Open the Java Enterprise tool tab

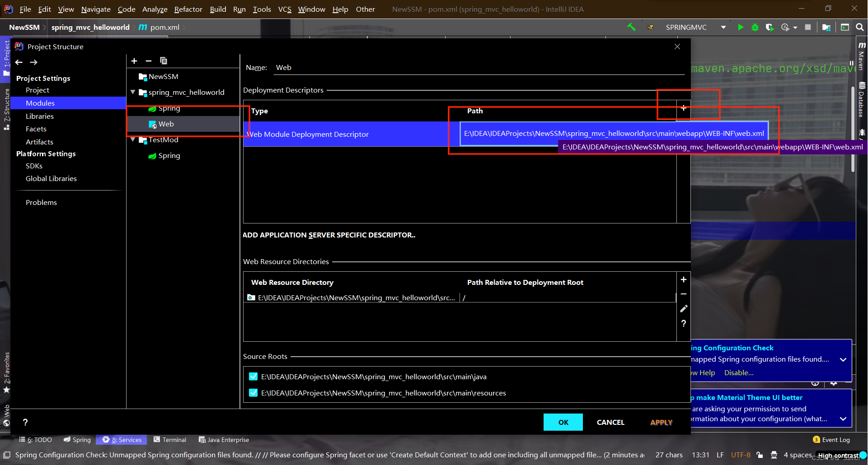point(224,440)
